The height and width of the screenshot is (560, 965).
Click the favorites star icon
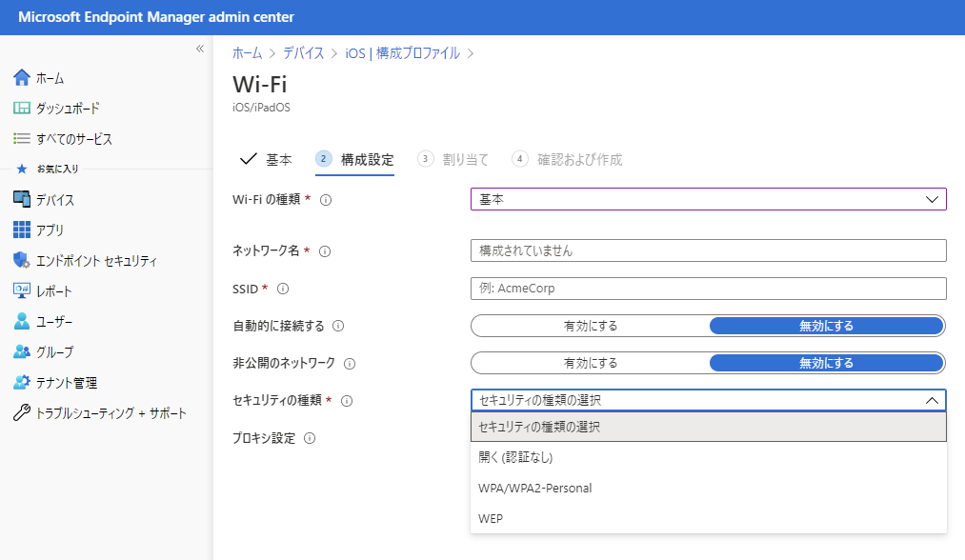tap(22, 169)
